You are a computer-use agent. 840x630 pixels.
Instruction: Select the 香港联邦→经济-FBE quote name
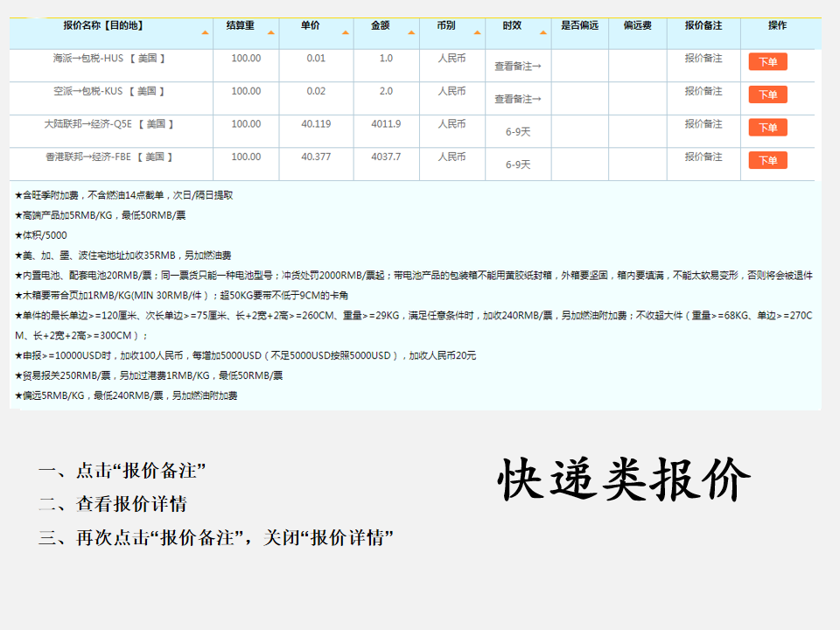point(109,157)
